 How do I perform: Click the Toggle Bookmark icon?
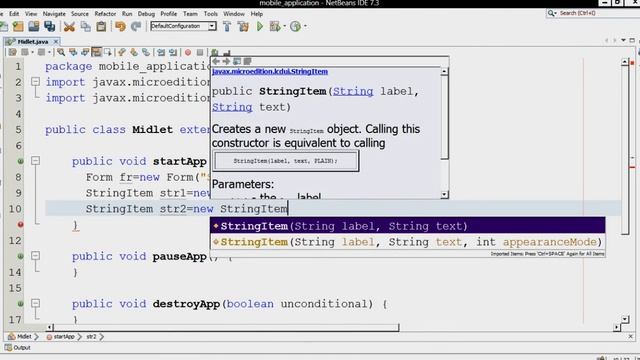[146, 52]
